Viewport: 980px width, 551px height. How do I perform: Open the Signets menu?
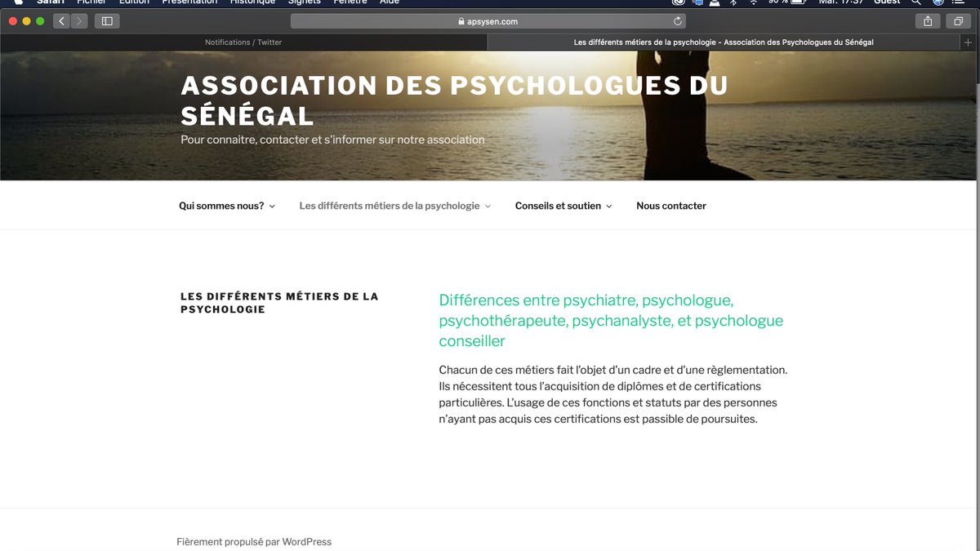pos(304,2)
